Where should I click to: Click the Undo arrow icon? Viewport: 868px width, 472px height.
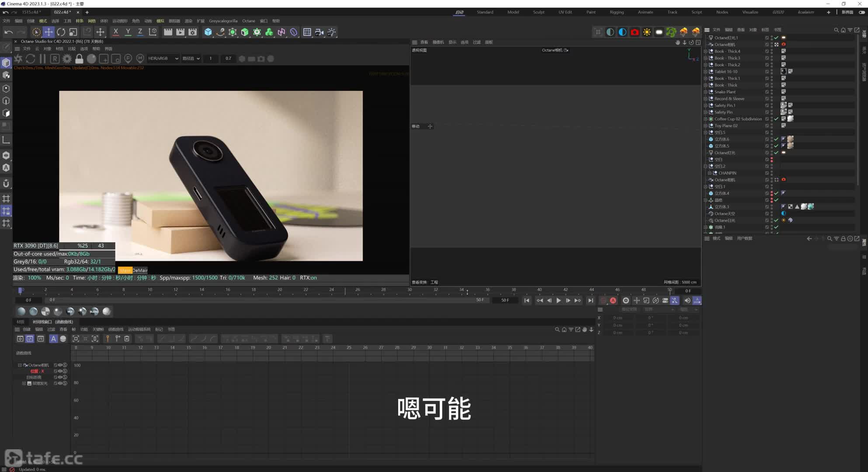click(8, 32)
